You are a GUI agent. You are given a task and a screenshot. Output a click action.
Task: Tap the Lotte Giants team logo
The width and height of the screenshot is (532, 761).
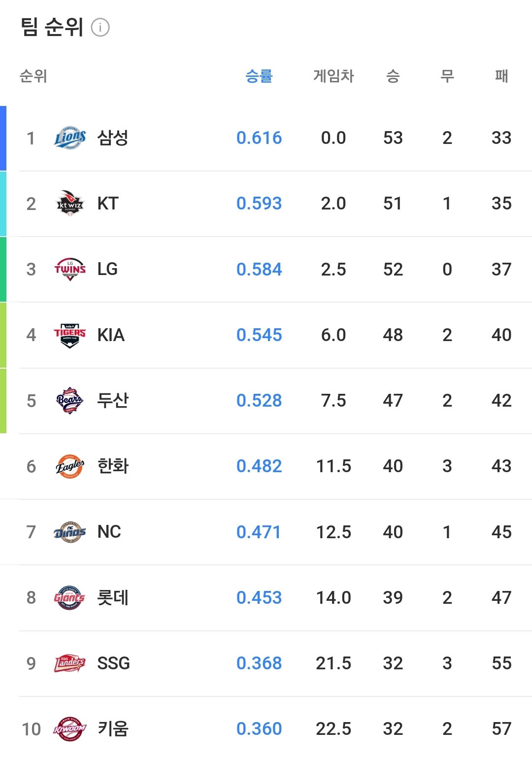70,597
